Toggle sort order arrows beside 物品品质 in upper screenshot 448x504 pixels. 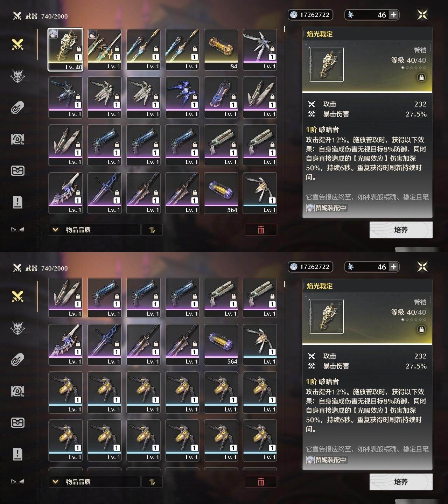[x=152, y=230]
